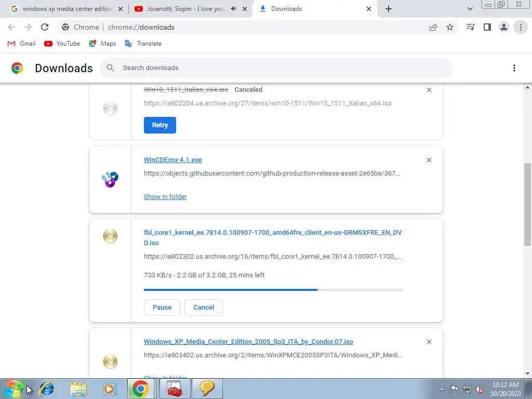Viewport: 532px width, 399px height.
Task: Mute the Jovanotti tab audio icon
Action: coord(233,9)
